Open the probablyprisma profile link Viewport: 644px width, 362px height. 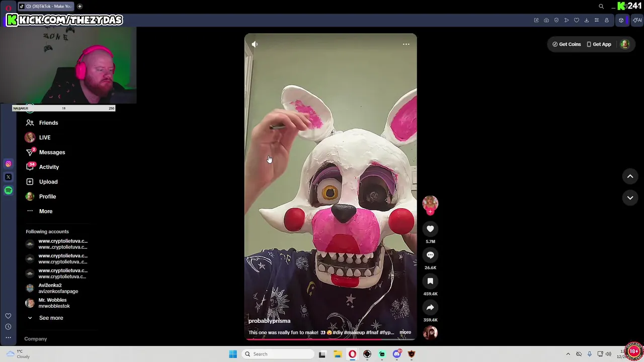tap(269, 321)
